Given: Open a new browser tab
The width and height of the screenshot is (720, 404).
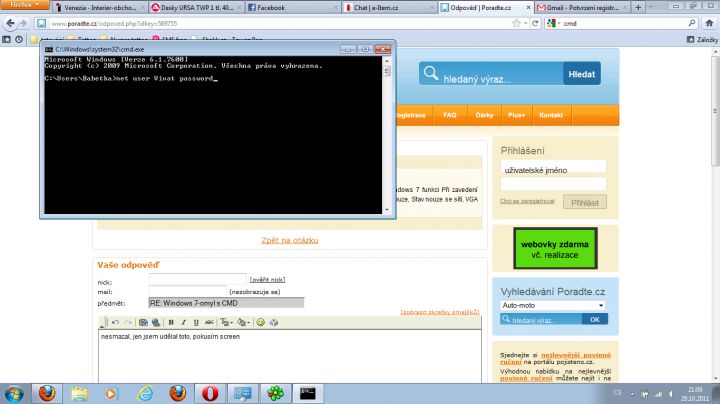Looking at the screenshot, I should tap(638, 7).
